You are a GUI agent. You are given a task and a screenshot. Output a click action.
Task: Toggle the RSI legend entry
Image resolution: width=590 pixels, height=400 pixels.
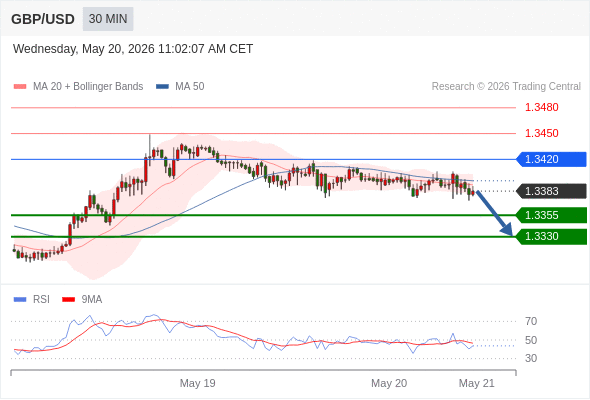(32, 299)
